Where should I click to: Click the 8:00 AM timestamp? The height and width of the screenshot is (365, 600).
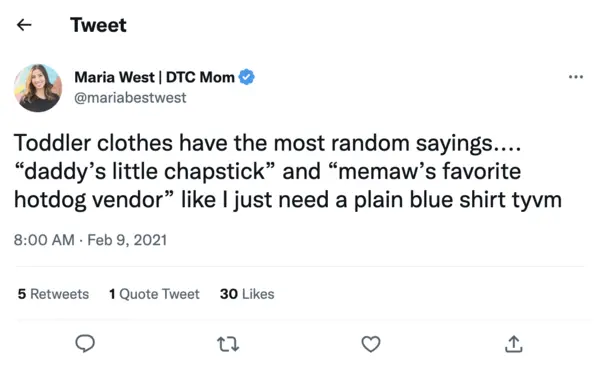click(x=44, y=240)
